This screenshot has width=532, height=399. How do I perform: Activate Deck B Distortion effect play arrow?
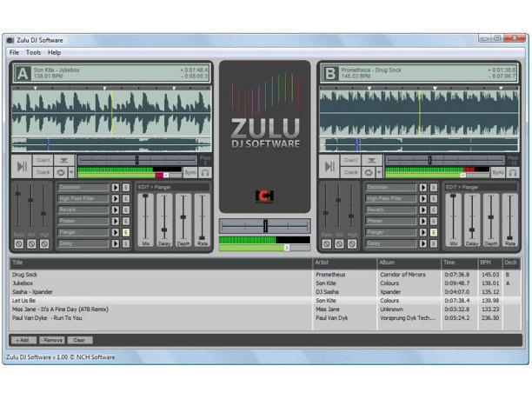(x=423, y=187)
